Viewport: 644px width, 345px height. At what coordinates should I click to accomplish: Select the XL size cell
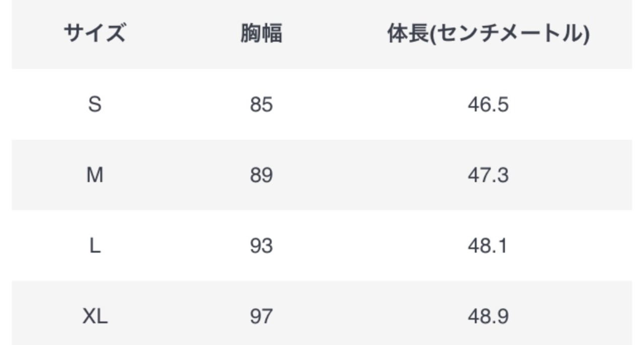click(x=95, y=316)
